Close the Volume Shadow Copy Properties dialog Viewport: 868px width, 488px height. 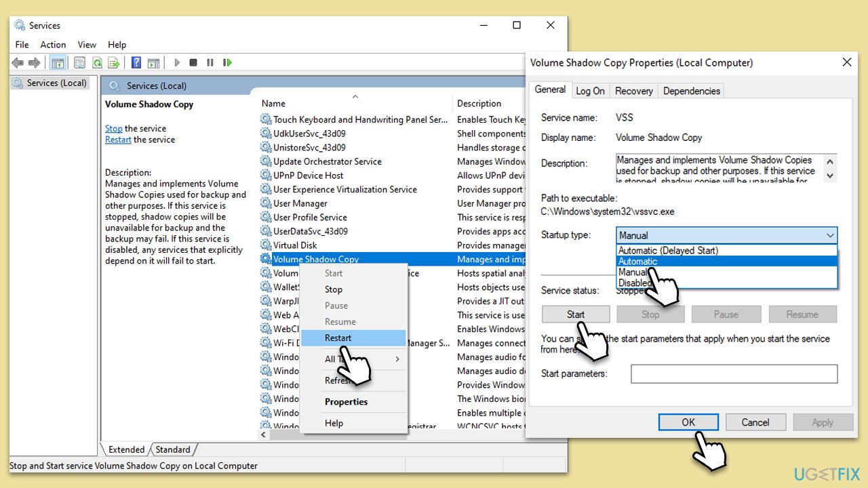point(846,62)
